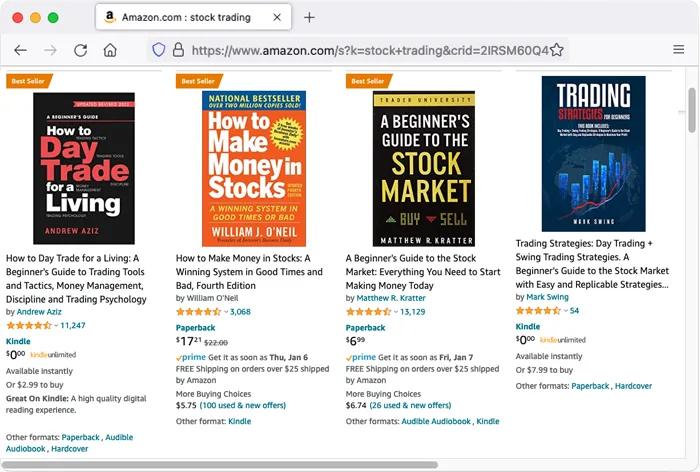The height and width of the screenshot is (472, 700).
Task: Select Paperback format priced $17.21
Action: pyautogui.click(x=196, y=328)
